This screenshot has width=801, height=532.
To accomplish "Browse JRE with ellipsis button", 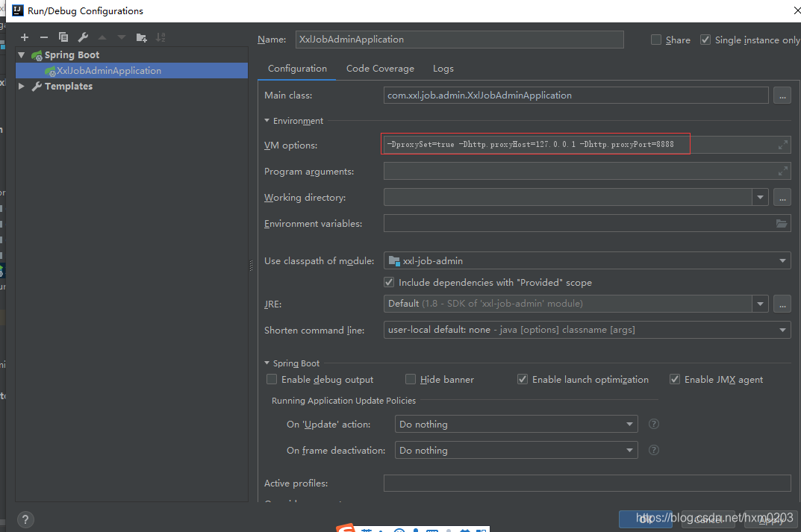I will click(782, 304).
